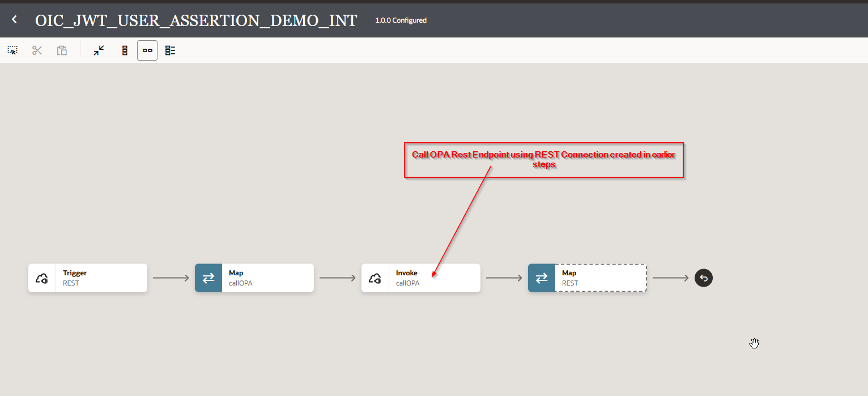Click the Trigger REST cloud icon
The width and height of the screenshot is (868, 396).
pos(42,278)
